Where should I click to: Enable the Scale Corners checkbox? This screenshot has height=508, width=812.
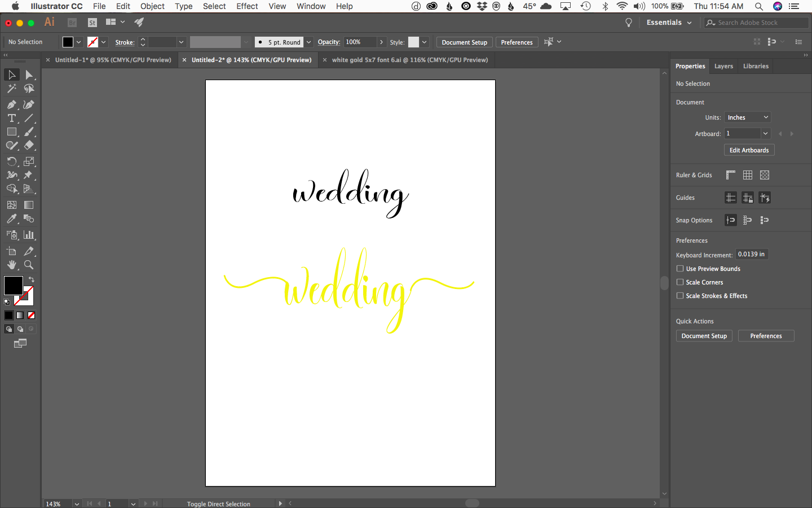coord(680,282)
